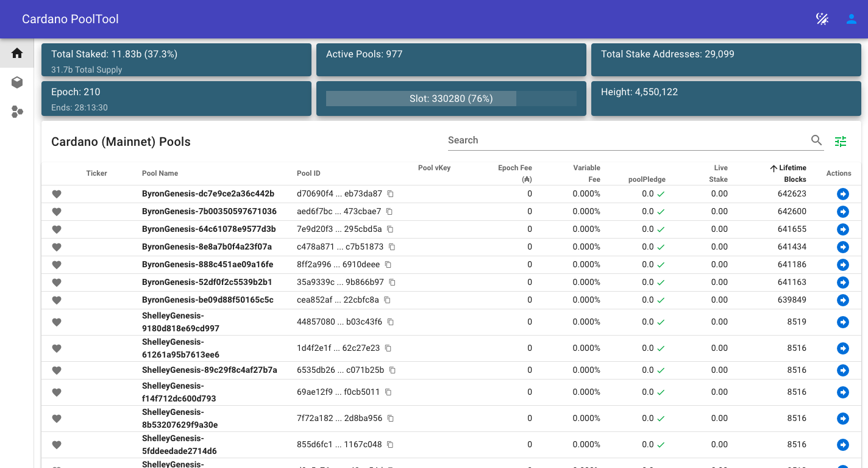Click the Total Stake Addresses: 29,099 card
The width and height of the screenshot is (868, 468).
pyautogui.click(x=726, y=60)
